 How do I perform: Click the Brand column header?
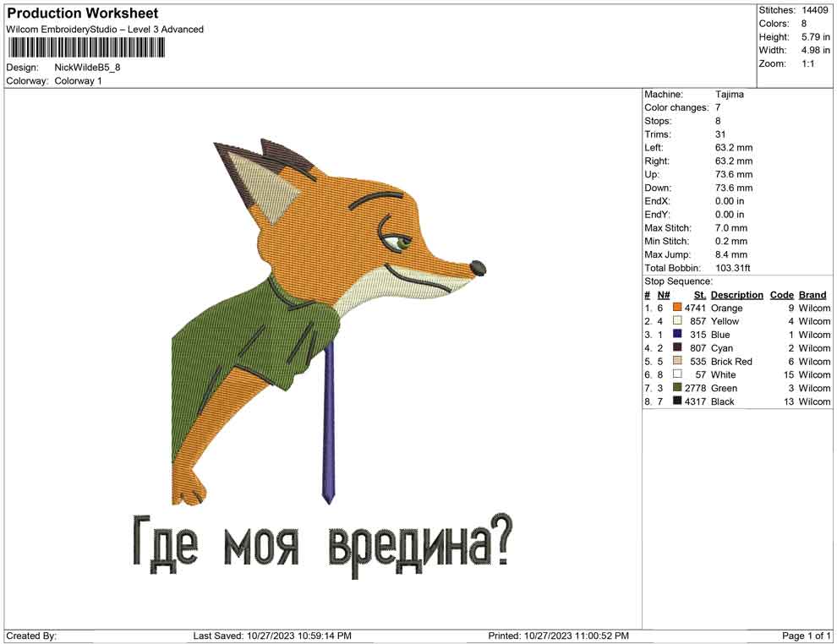coord(812,295)
